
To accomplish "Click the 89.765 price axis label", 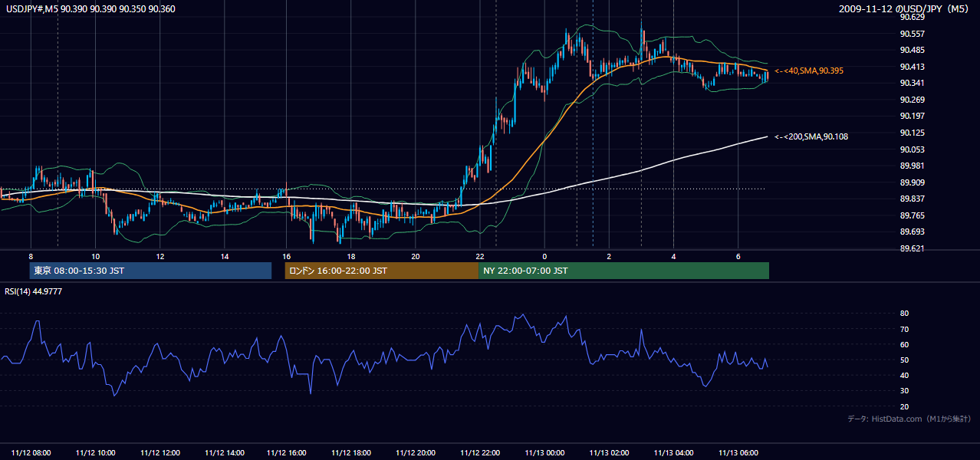I will pos(912,215).
